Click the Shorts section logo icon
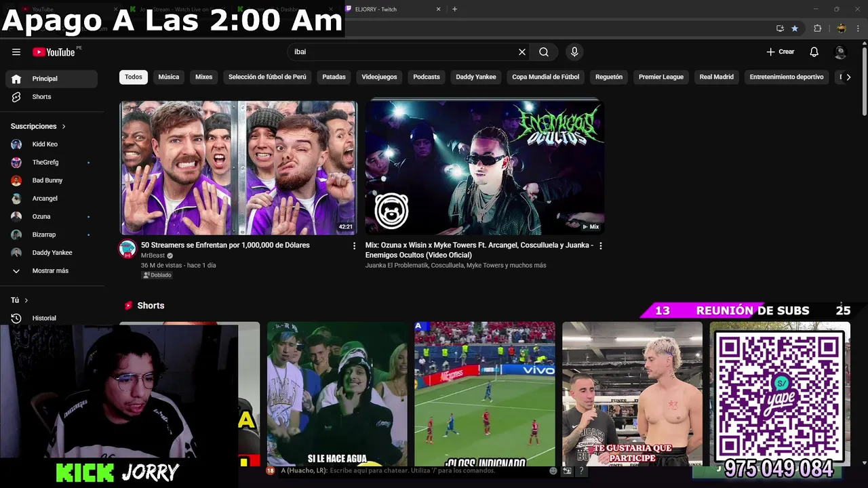 click(x=128, y=306)
